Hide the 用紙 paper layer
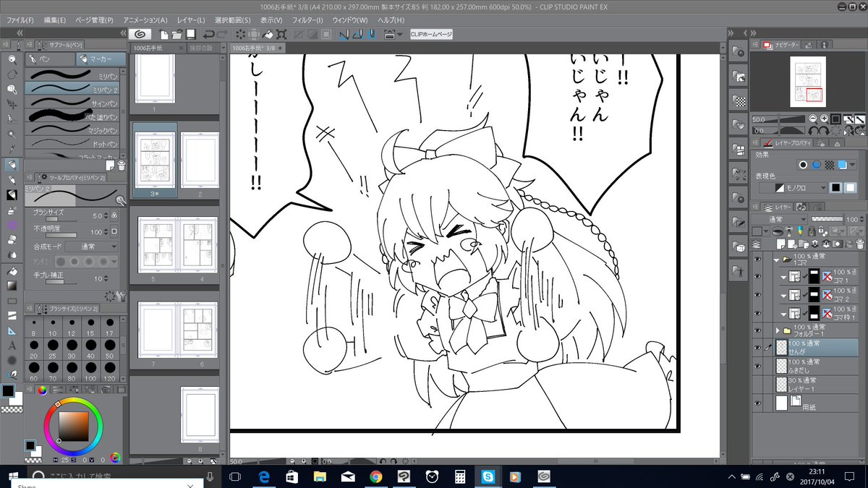868x488 pixels. 757,403
